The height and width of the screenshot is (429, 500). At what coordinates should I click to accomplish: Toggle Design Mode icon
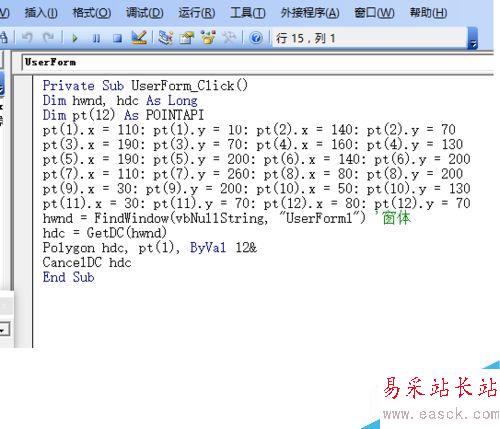tap(139, 37)
